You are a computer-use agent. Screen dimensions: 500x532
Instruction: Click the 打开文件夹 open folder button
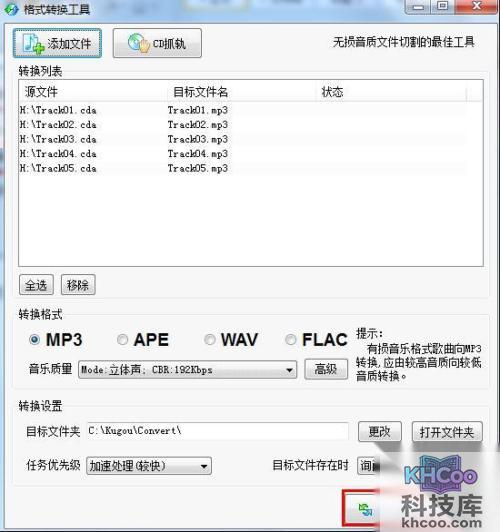447,432
